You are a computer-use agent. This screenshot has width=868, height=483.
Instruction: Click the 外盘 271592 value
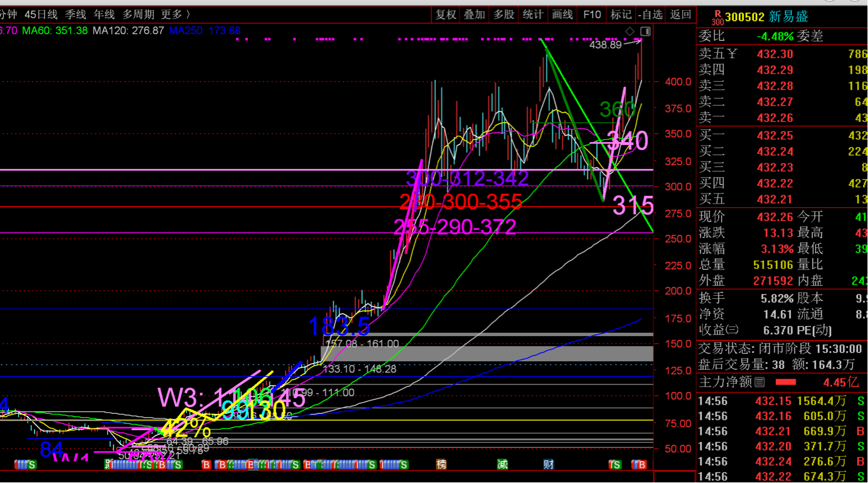[773, 281]
